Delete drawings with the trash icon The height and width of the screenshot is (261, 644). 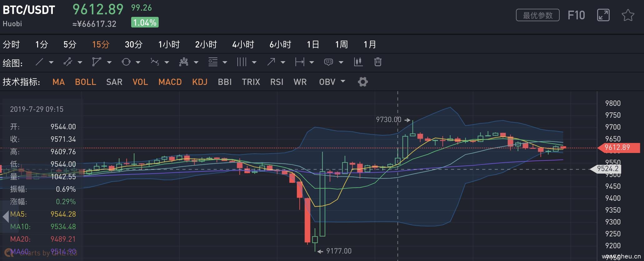[x=378, y=62]
